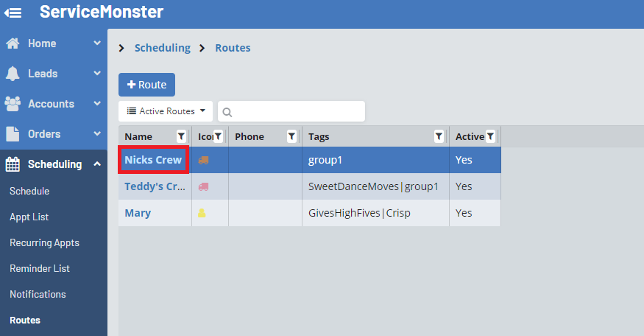644x336 pixels.
Task: Open the Phone column filter icon
Action: 291,136
